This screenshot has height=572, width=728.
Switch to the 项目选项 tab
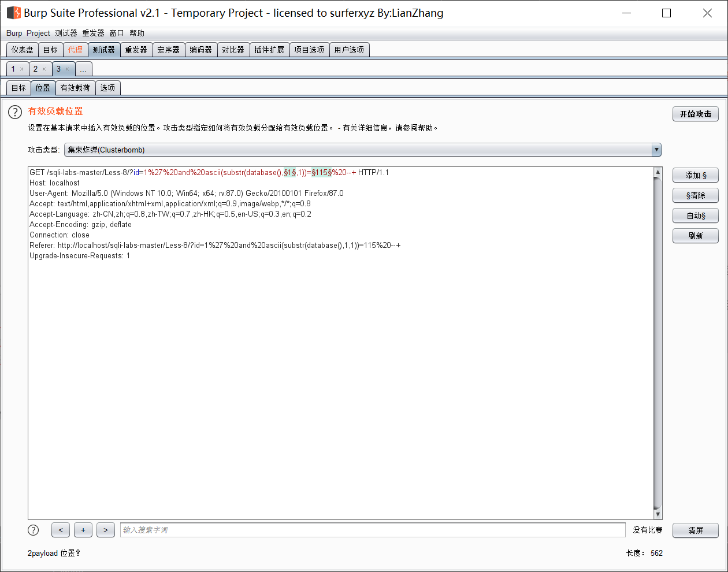[x=309, y=50]
